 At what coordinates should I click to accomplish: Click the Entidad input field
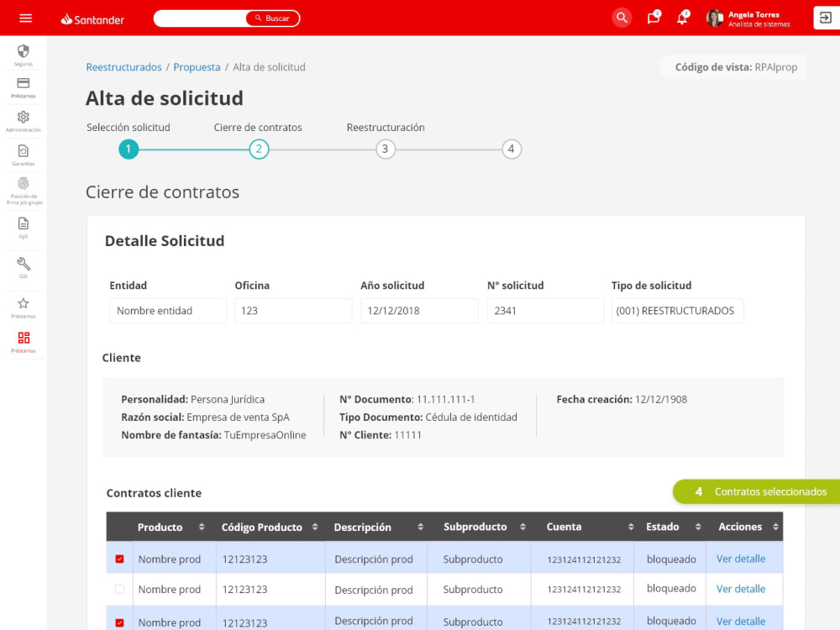168,311
